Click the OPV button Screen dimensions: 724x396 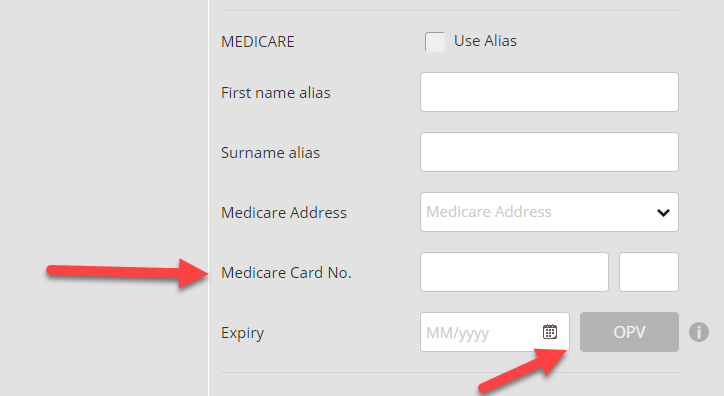[x=629, y=332]
